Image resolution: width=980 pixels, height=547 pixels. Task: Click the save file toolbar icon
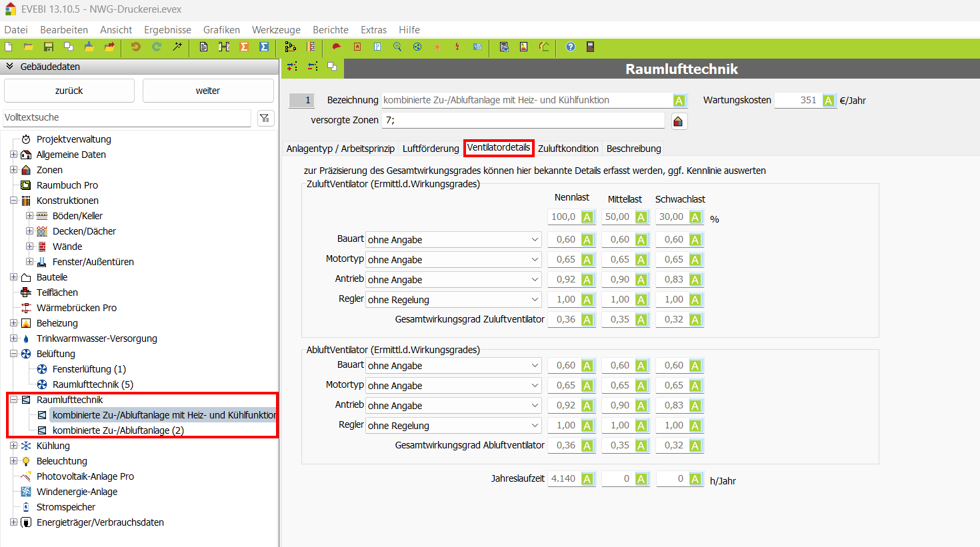point(48,47)
